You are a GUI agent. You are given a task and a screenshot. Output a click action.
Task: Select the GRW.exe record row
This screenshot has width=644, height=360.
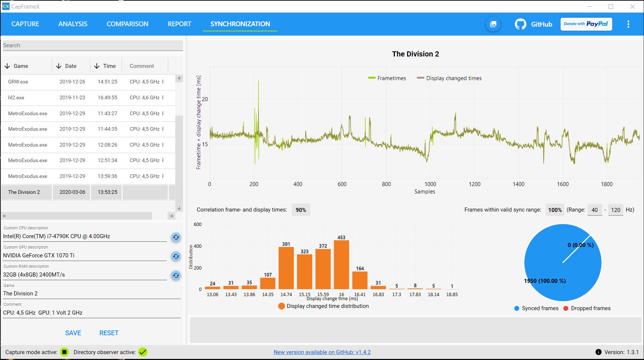(88, 82)
